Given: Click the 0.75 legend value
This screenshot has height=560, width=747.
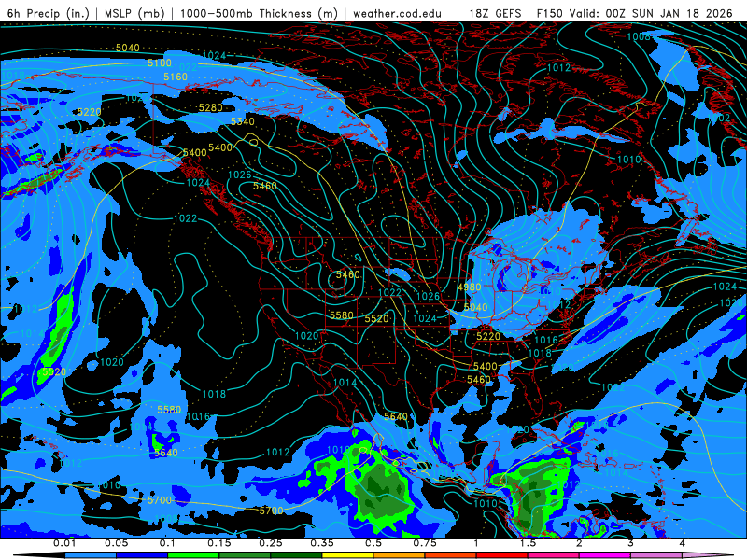Looking at the screenshot, I should click(x=425, y=543).
